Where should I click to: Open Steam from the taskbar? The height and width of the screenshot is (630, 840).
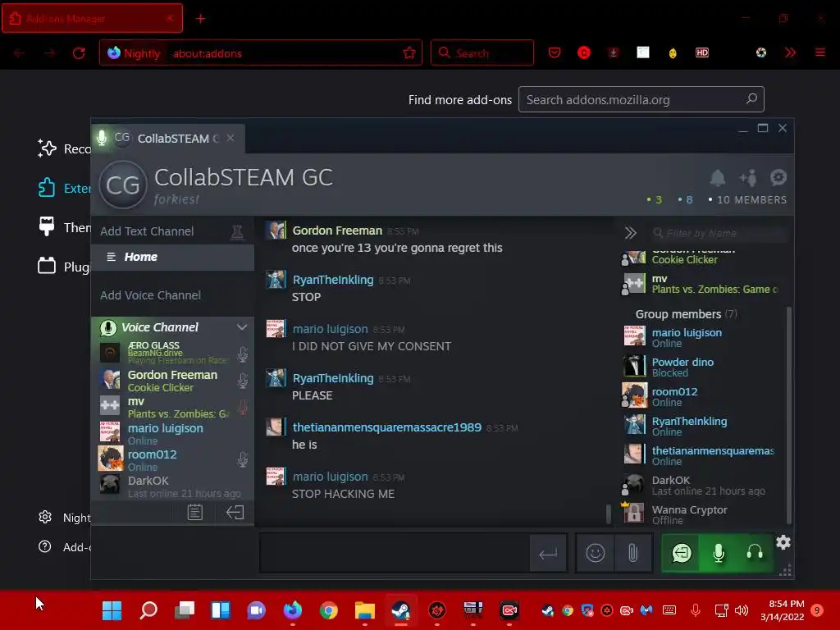pos(400,610)
